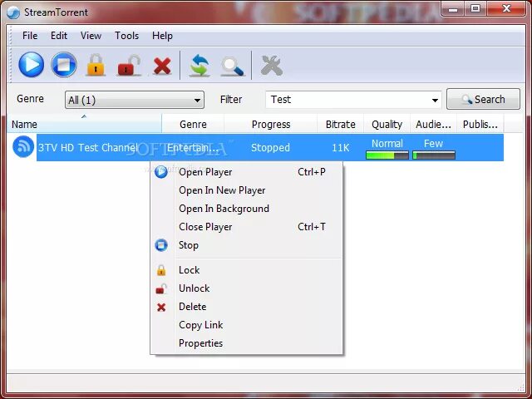532x399 pixels.
Task: Click the red Unlock padlock toolbar icon
Action: pyautogui.click(x=129, y=65)
